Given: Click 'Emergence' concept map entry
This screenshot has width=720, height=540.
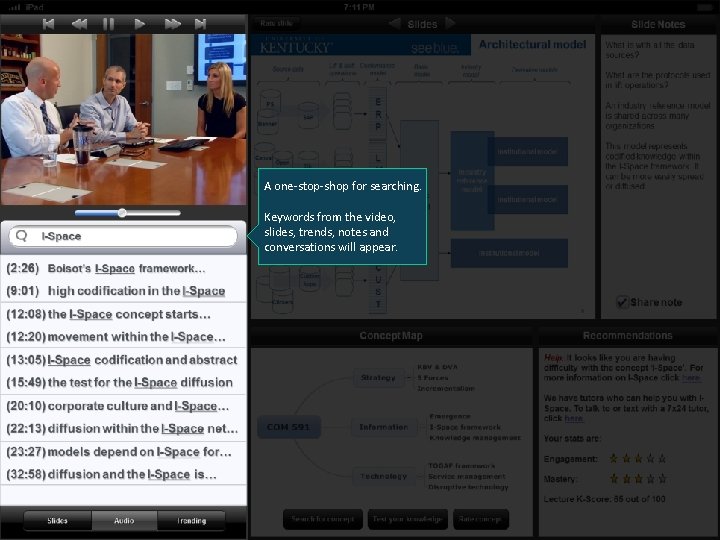Looking at the screenshot, I should click(450, 416).
